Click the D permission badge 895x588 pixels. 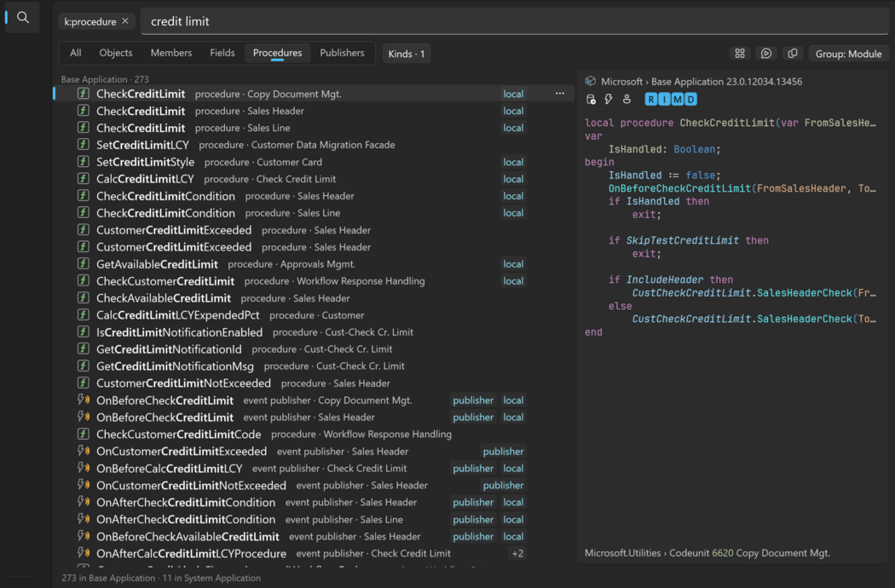(690, 100)
